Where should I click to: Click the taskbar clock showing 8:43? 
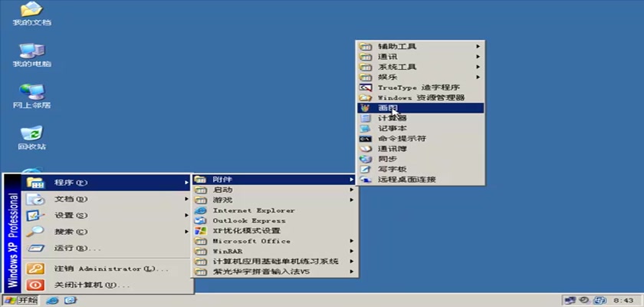click(623, 300)
